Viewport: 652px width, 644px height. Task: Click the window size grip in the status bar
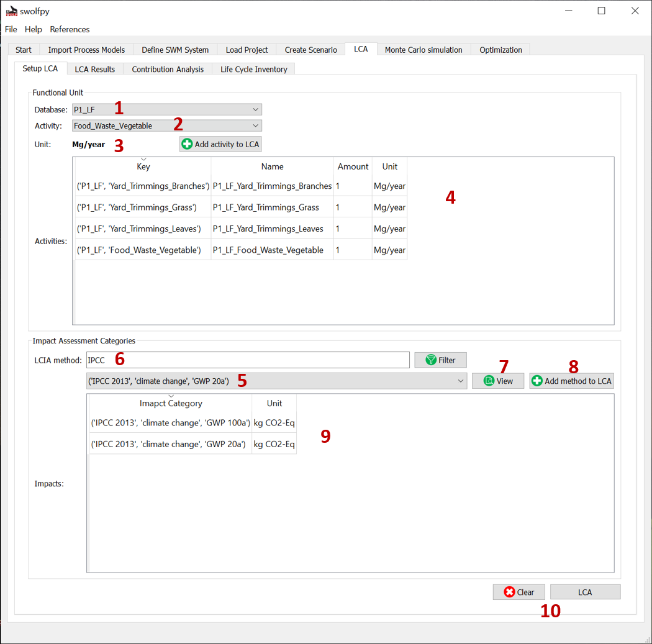(648, 640)
